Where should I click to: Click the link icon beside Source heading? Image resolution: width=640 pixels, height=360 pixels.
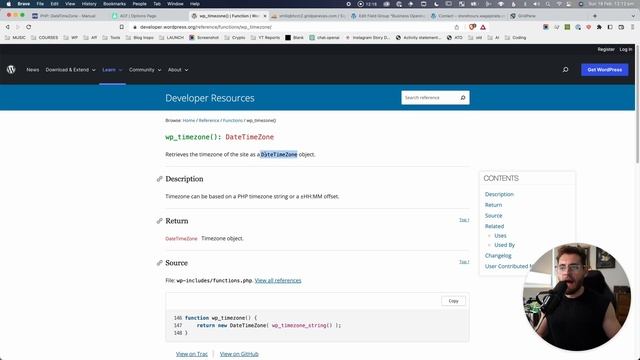(x=160, y=263)
